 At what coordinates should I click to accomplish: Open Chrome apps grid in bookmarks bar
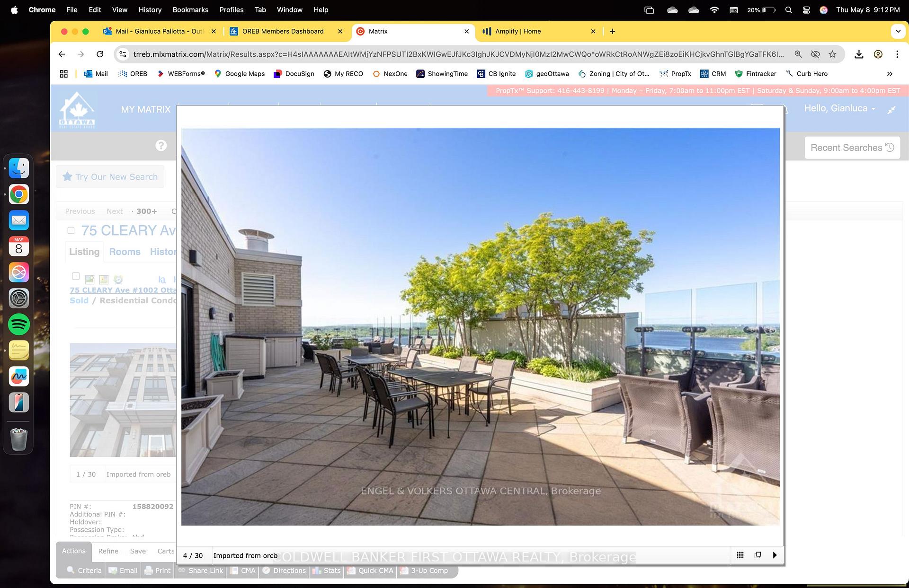tap(64, 74)
